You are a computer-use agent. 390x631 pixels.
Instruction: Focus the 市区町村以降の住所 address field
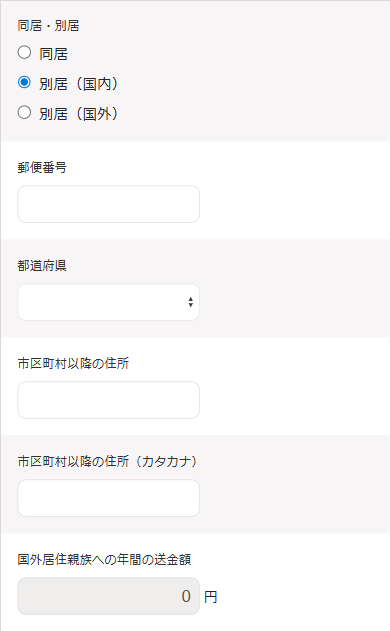(x=109, y=400)
